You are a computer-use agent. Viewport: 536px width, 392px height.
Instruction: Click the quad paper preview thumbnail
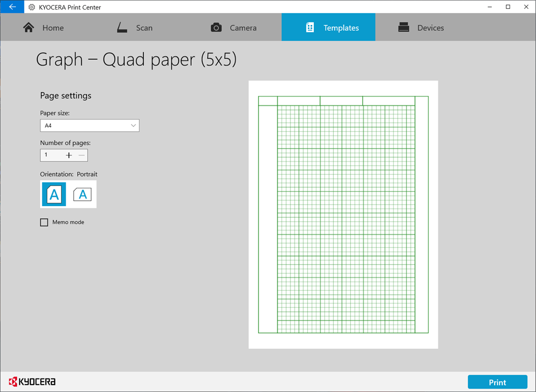[343, 214]
